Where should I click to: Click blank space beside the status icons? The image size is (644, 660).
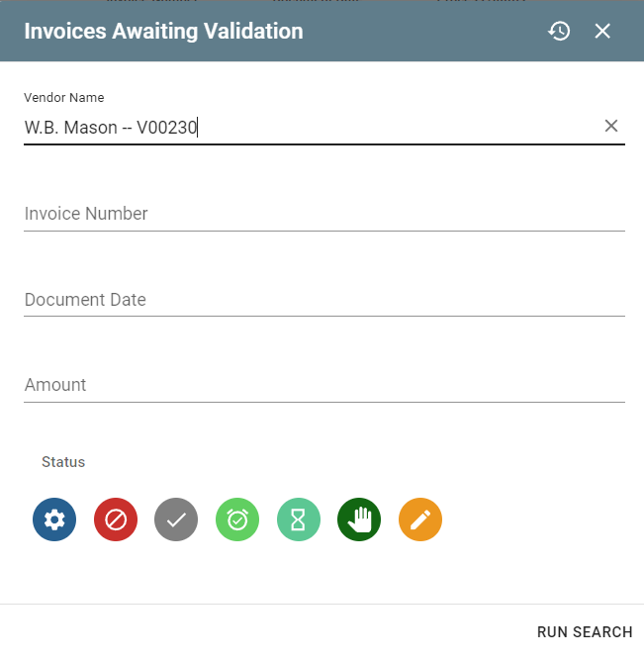pos(534,519)
